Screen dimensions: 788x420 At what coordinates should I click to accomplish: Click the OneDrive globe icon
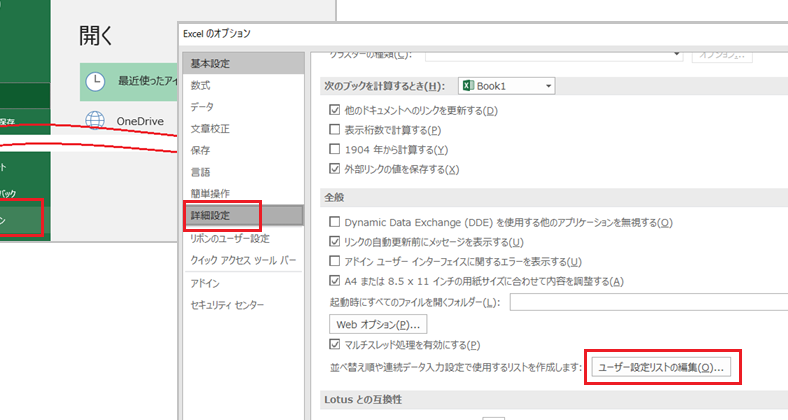click(95, 121)
